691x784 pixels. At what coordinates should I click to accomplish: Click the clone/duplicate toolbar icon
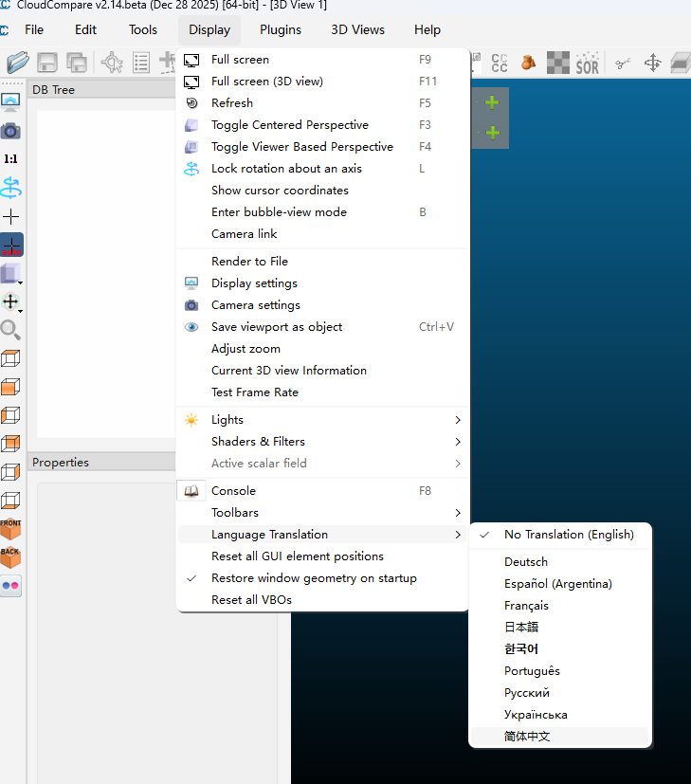77,63
